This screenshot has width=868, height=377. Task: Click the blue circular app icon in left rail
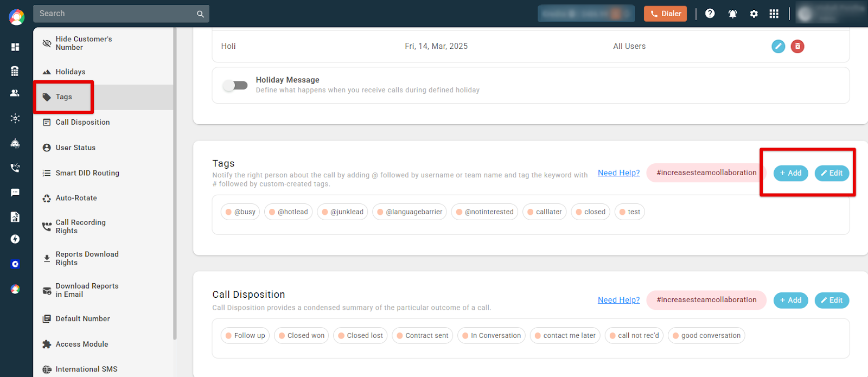[15, 264]
